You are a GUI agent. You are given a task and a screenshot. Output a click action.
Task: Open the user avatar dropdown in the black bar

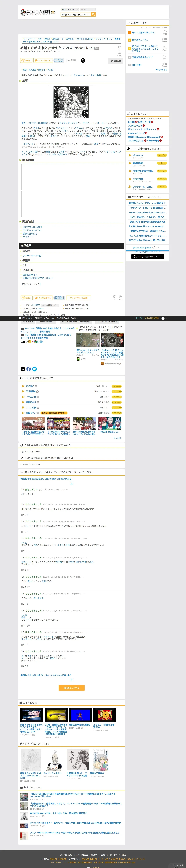click(x=164, y=318)
